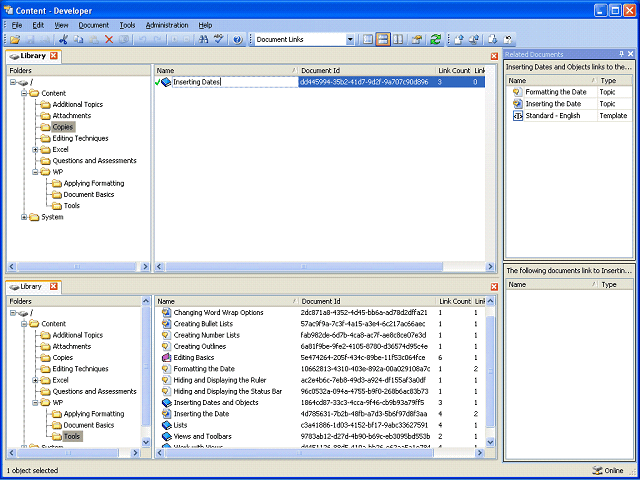Image resolution: width=640 pixels, height=480 pixels.
Task: Open the Document menu
Action: point(93,25)
